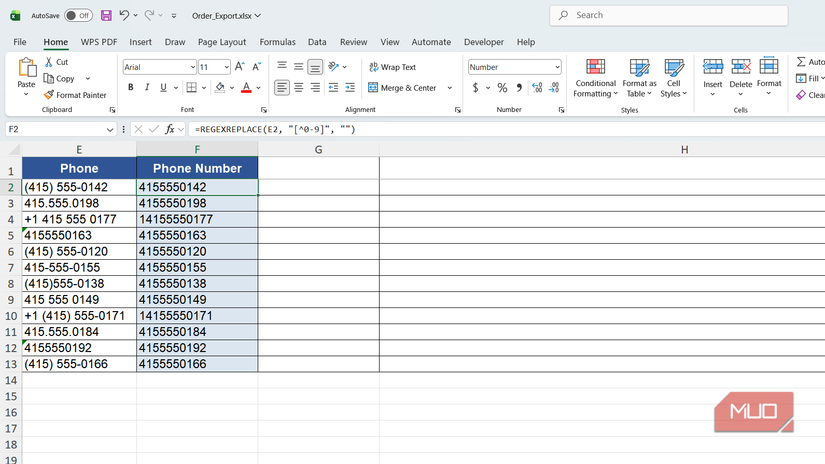Click the Copy icon
Screen dimensions: 825x464
(x=48, y=78)
